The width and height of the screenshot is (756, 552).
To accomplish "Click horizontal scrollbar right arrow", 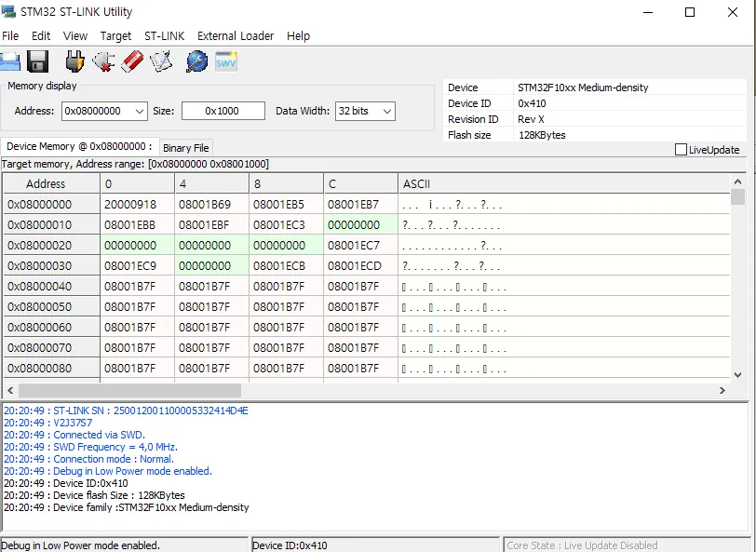I will [x=722, y=391].
